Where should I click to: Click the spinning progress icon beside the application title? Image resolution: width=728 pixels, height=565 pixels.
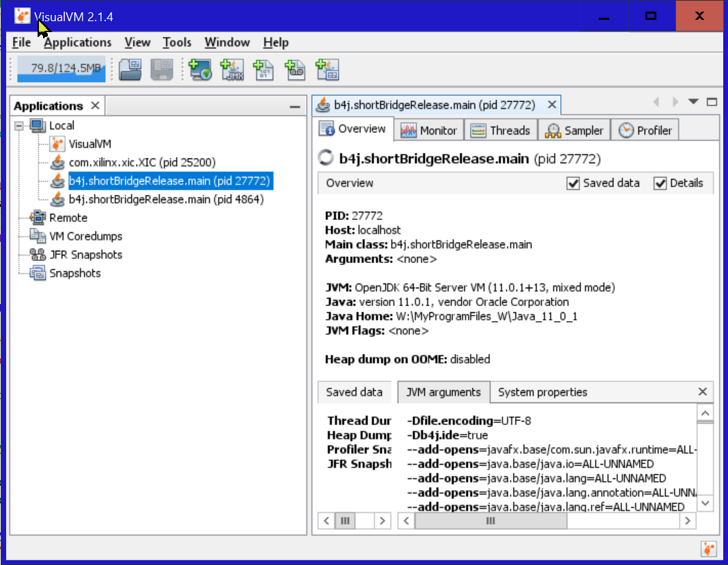click(x=326, y=158)
